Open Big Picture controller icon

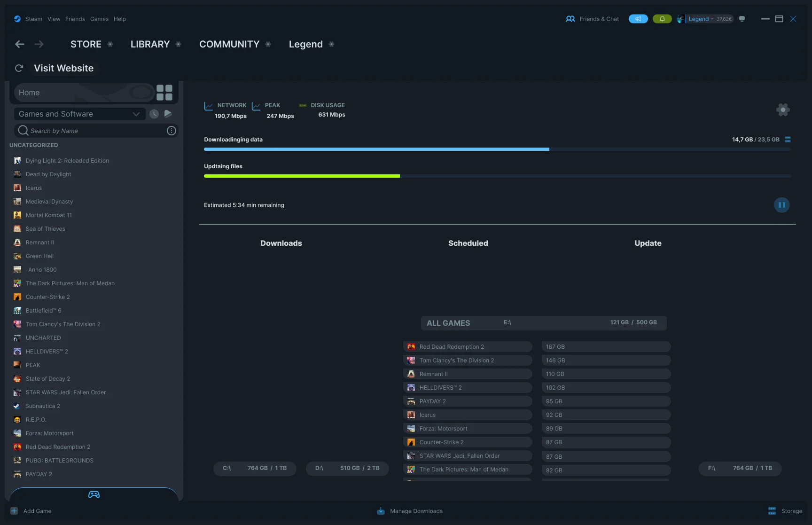point(94,494)
